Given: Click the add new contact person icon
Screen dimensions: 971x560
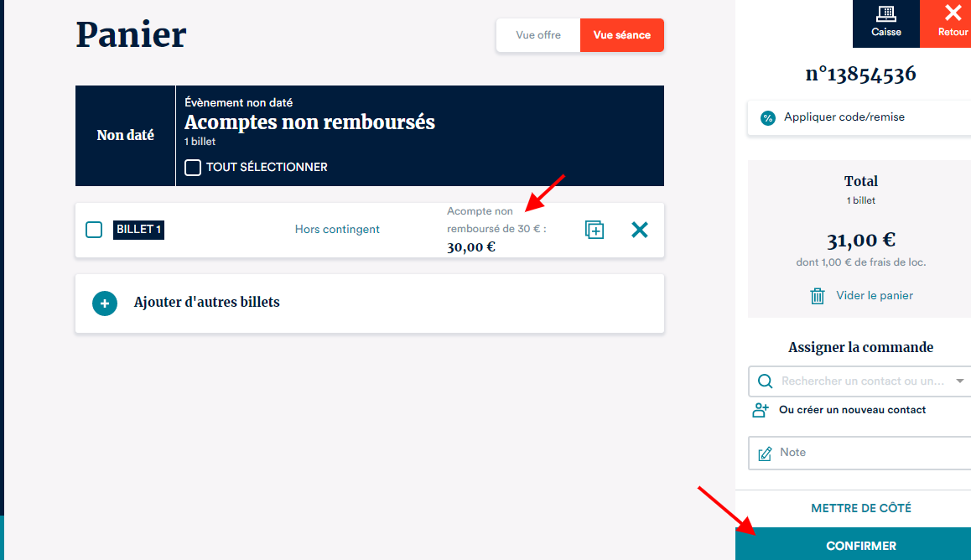Looking at the screenshot, I should tap(761, 410).
